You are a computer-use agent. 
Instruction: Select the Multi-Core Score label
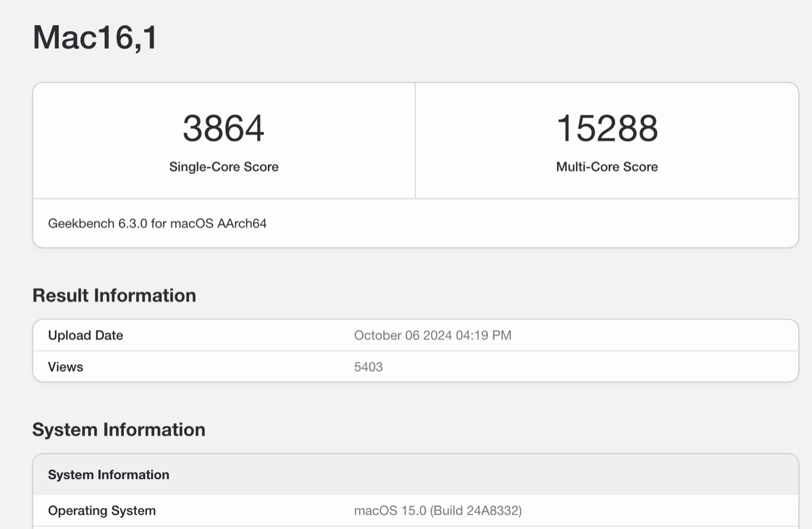[x=606, y=167]
